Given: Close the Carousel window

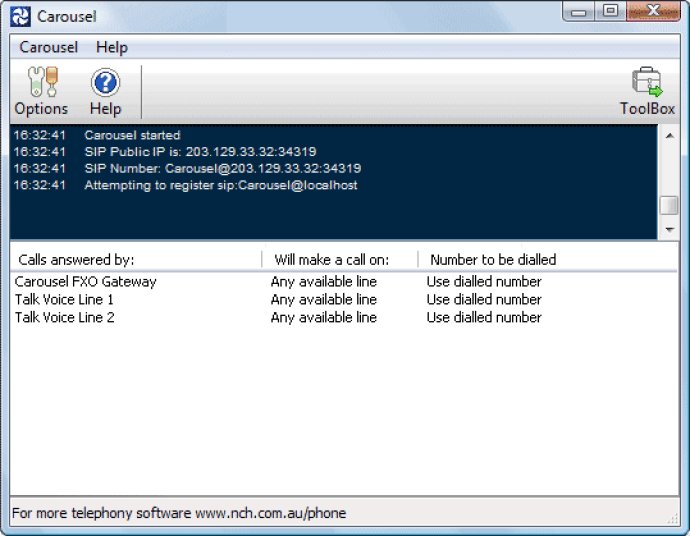Looking at the screenshot, I should click(x=653, y=12).
